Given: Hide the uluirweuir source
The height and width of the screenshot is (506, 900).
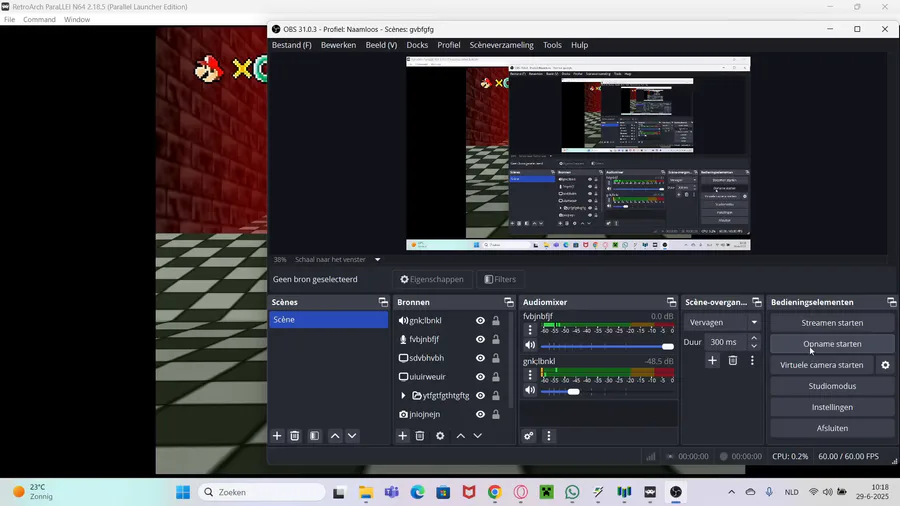Looking at the screenshot, I should point(480,377).
